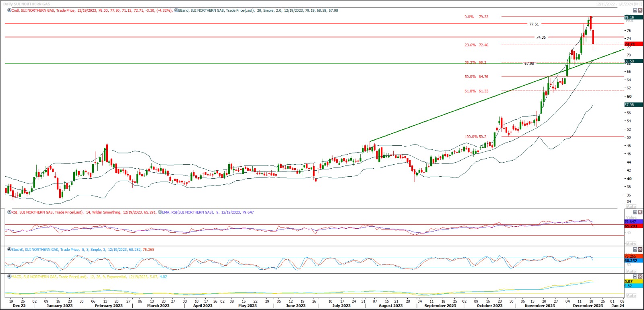644x310 pixels.
Task: Click the icon before StochS legend text
Action: (9, 250)
